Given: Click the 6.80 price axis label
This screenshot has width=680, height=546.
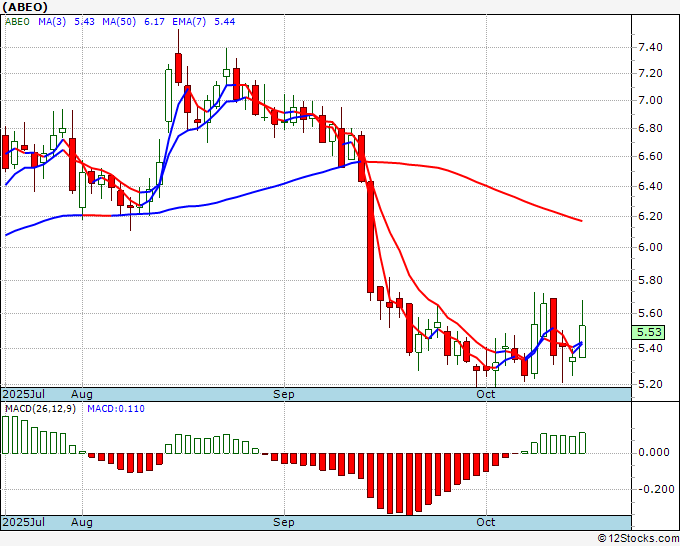Looking at the screenshot, I should [x=650, y=128].
